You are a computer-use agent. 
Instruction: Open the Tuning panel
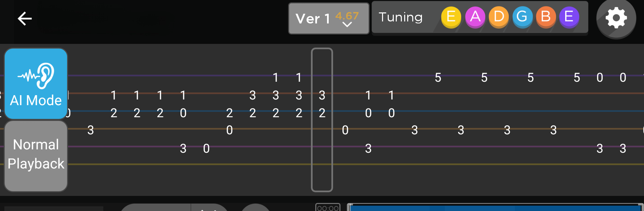(400, 17)
